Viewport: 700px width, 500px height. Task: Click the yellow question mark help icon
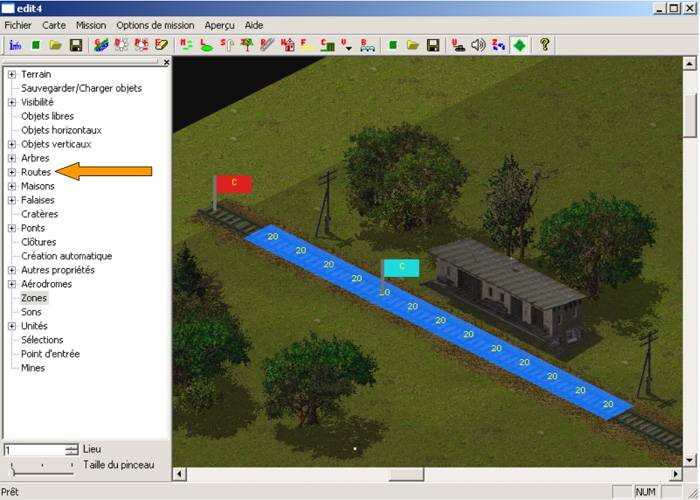click(x=545, y=45)
